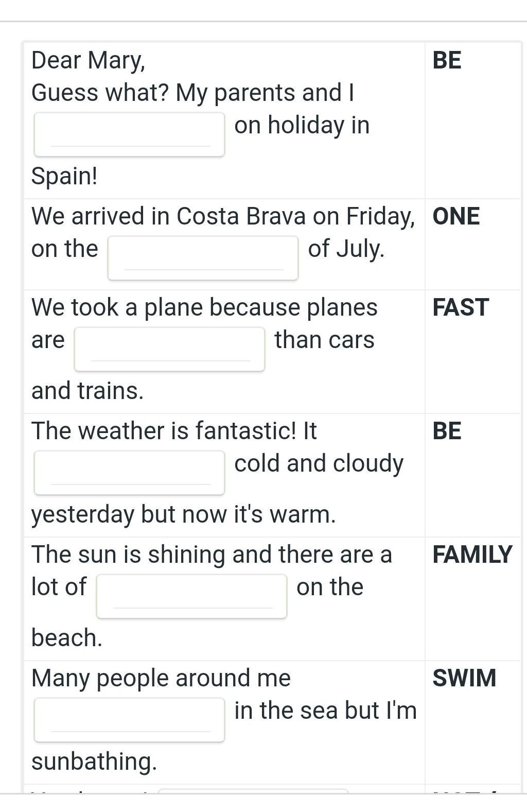Click the blank before "cold and cloudy"
Viewport: 527px width, 812px height.
(129, 473)
